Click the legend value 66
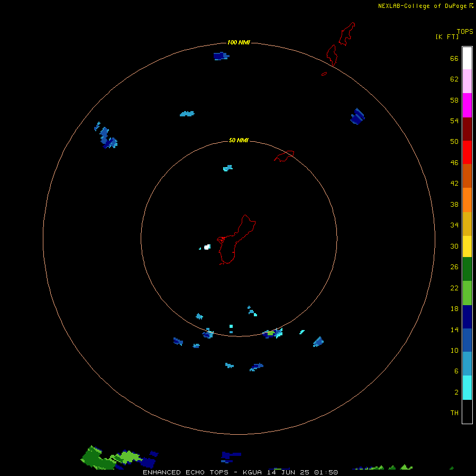The image size is (476, 476). pyautogui.click(x=454, y=58)
